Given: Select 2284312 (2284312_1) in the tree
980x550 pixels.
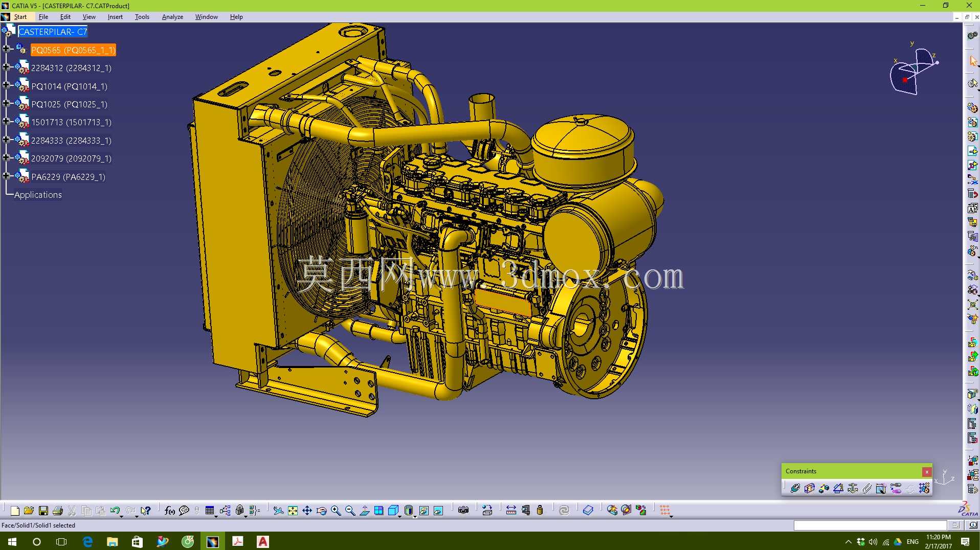Looking at the screenshot, I should [x=71, y=68].
